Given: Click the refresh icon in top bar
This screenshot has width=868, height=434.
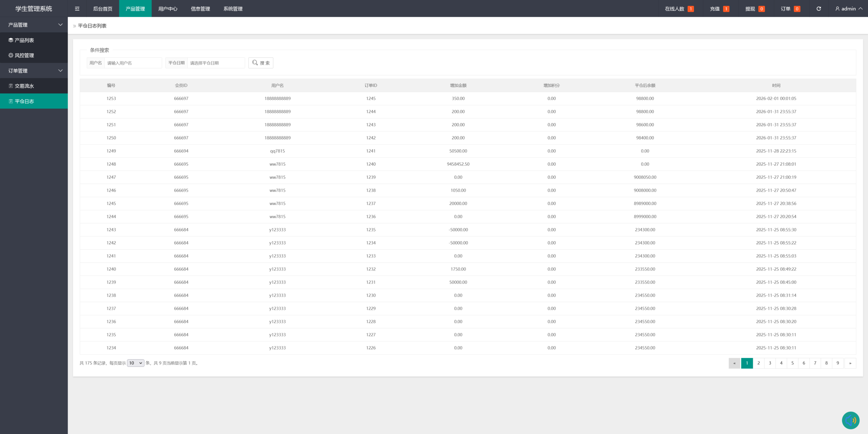Looking at the screenshot, I should 818,9.
